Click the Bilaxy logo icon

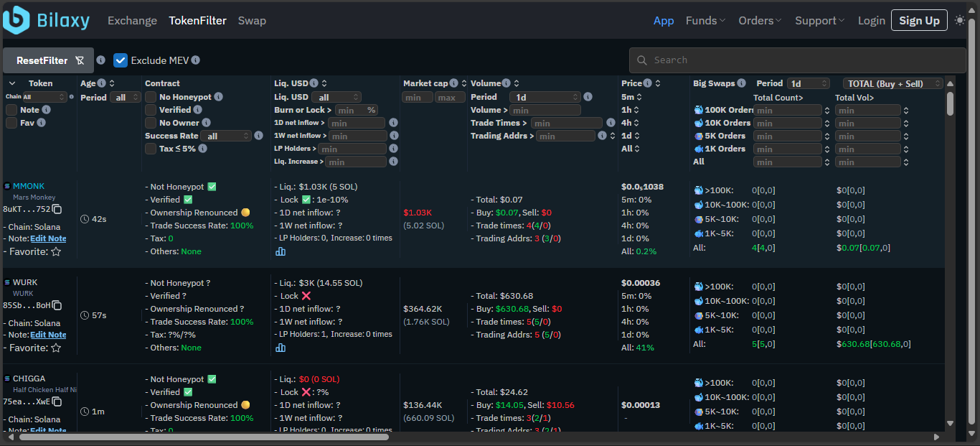[16, 20]
